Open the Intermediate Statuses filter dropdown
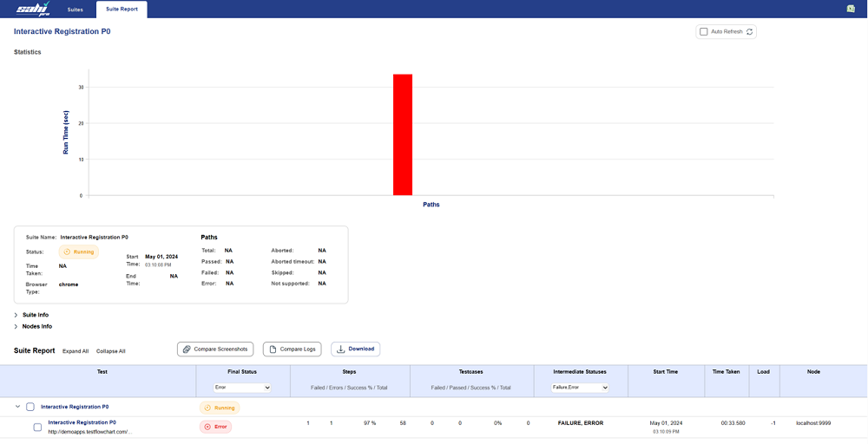This screenshot has height=444, width=868. 580,388
